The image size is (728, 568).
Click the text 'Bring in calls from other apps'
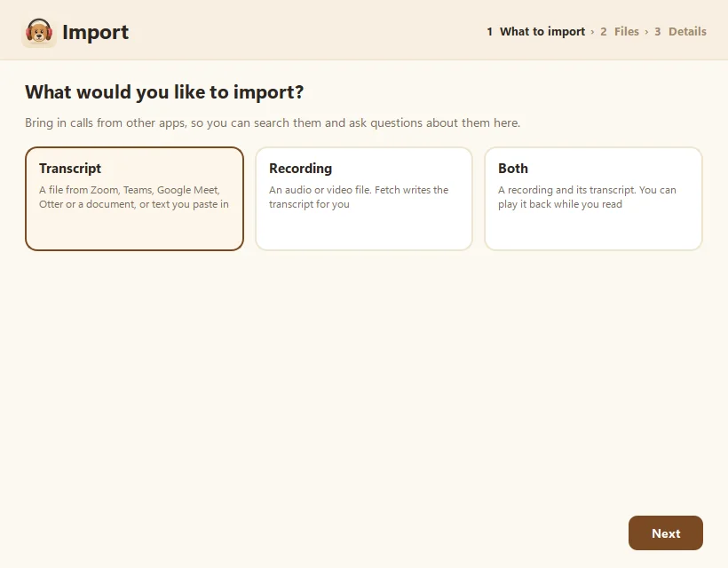coord(105,123)
